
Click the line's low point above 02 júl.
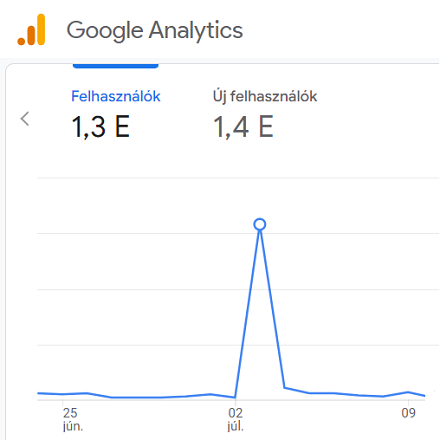point(235,397)
